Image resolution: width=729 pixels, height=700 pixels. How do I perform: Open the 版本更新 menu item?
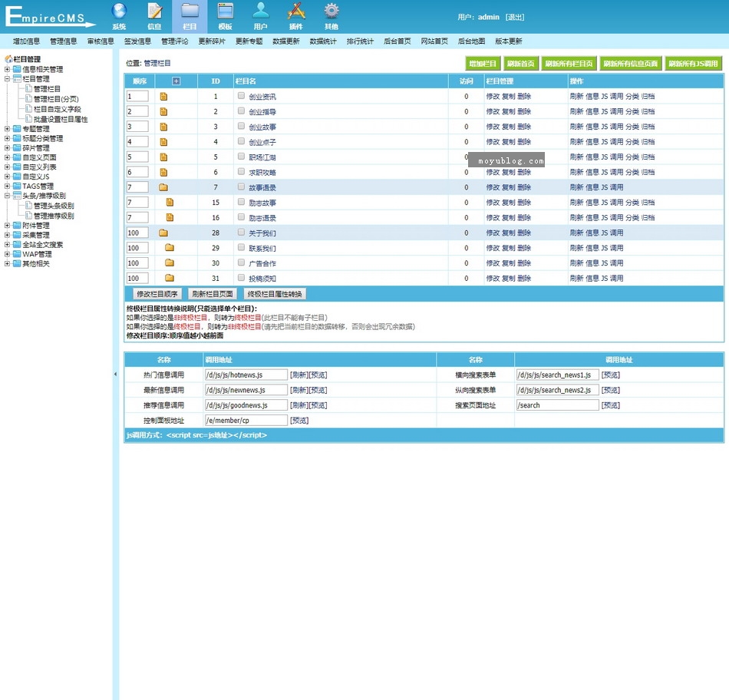click(509, 41)
